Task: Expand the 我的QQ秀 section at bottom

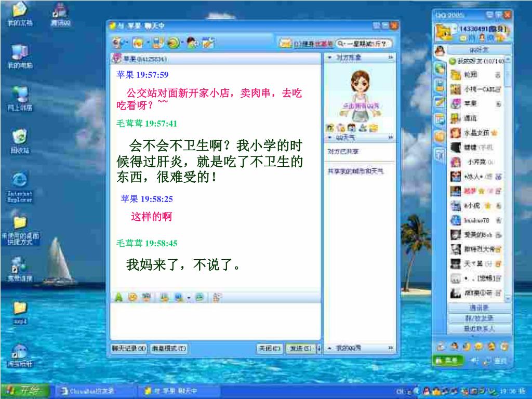Action: pyautogui.click(x=329, y=348)
